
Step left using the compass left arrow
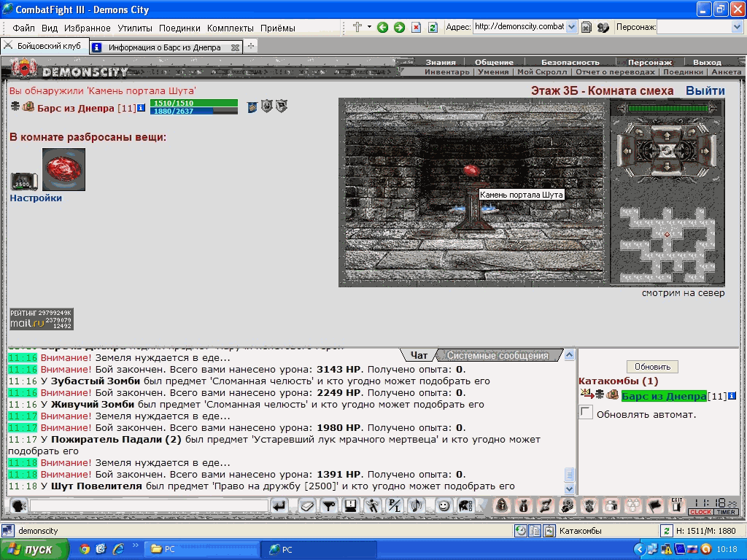tap(627, 151)
